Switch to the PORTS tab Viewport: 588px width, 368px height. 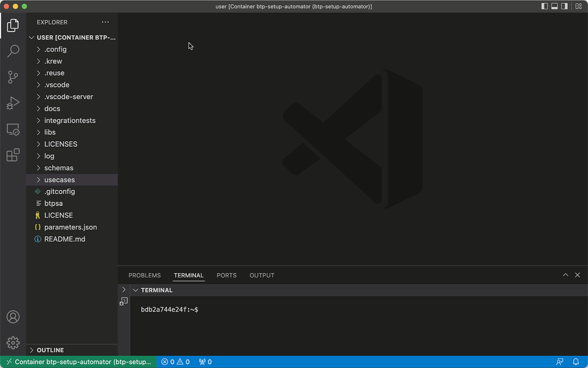click(x=226, y=275)
